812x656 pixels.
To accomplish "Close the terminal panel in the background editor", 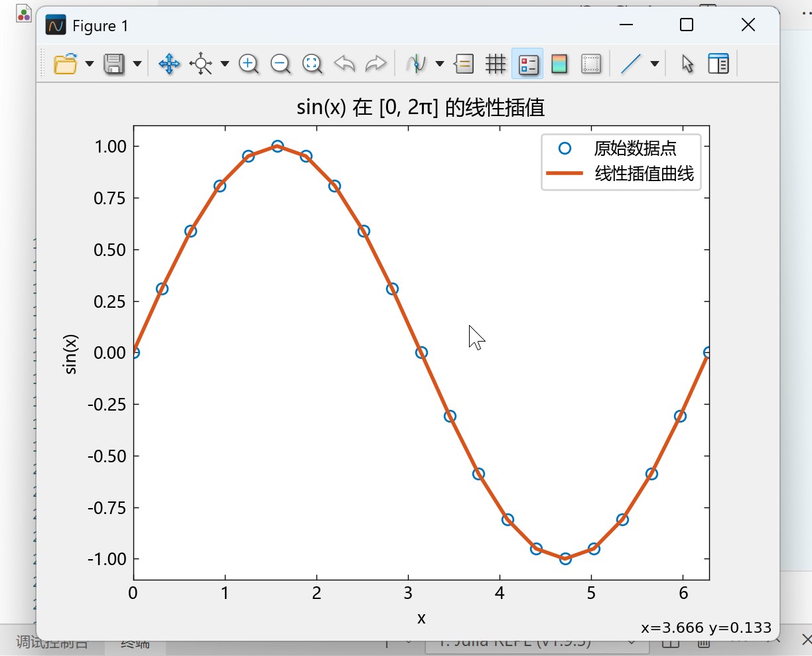I will (x=806, y=639).
